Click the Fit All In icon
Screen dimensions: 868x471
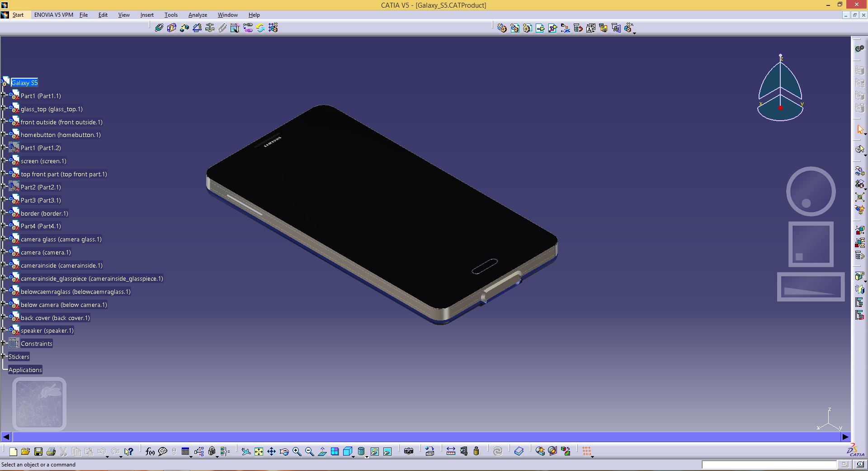259,451
